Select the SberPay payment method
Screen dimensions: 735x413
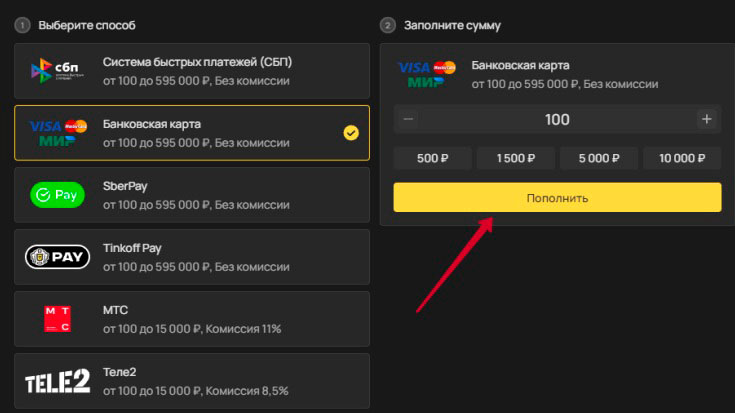[192, 195]
